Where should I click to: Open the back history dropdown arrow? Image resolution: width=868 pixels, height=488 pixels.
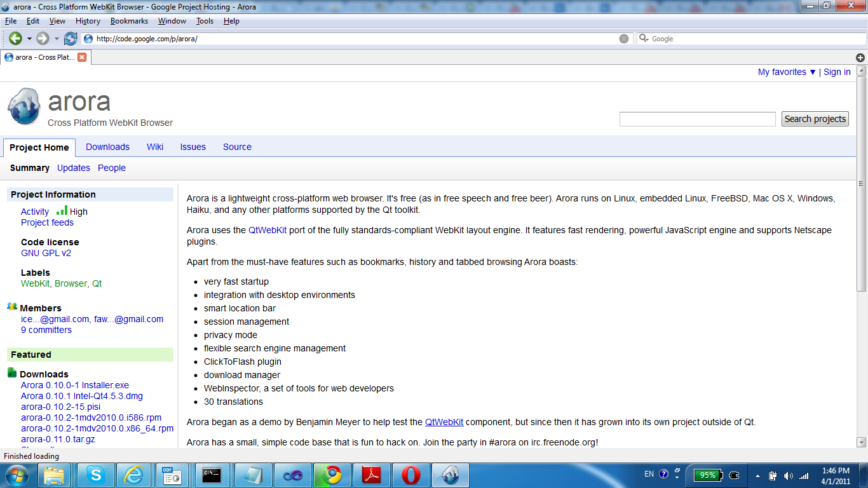coord(29,39)
